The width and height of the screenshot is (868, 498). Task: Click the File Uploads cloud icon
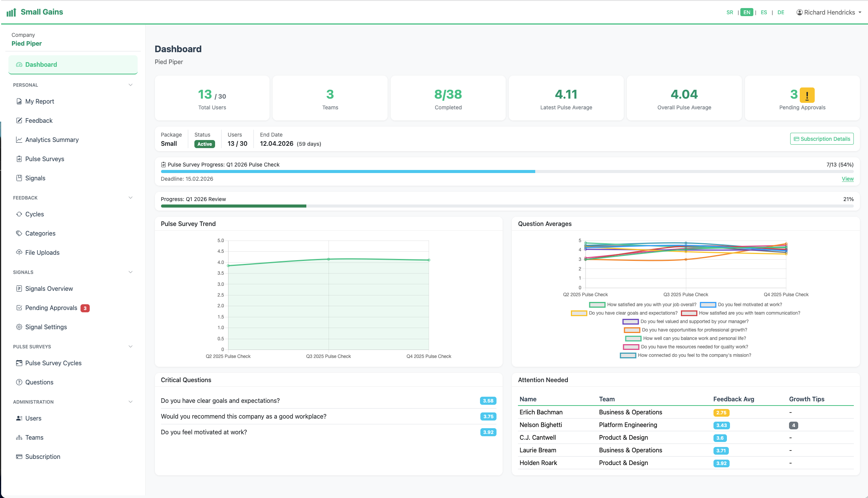19,252
